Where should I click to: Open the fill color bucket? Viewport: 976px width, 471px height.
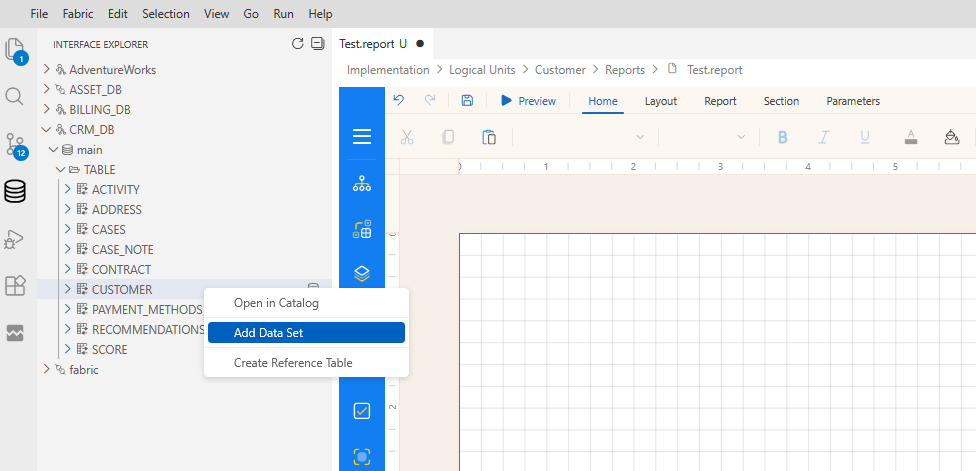coord(952,137)
